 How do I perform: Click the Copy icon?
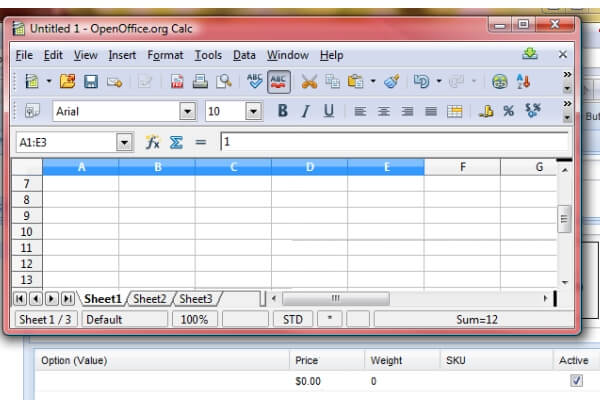tap(332, 82)
